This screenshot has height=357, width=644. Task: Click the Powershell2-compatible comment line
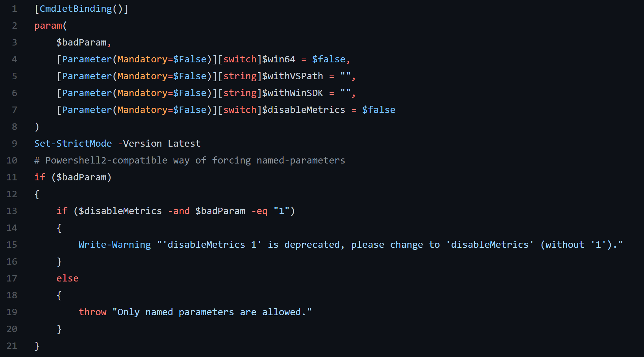click(189, 160)
